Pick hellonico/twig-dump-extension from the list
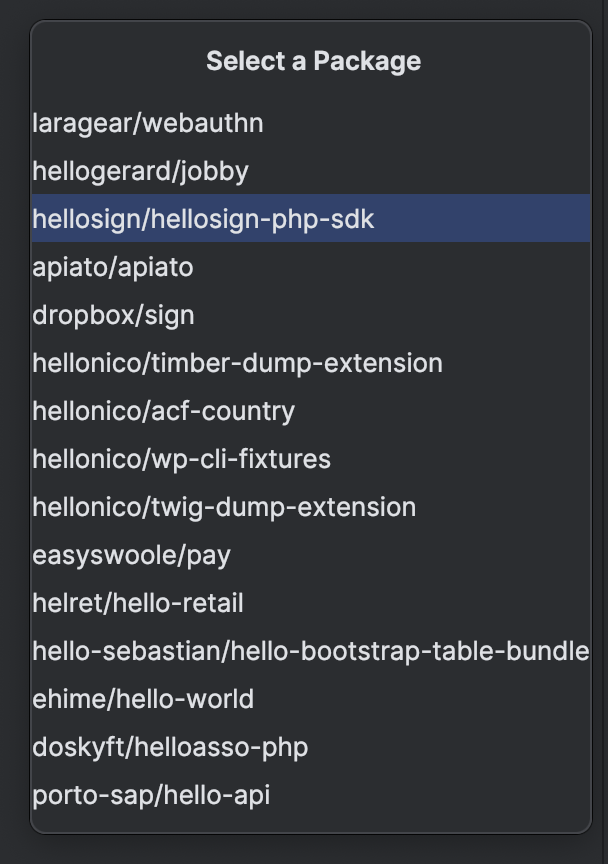This screenshot has width=608, height=864. click(x=224, y=507)
